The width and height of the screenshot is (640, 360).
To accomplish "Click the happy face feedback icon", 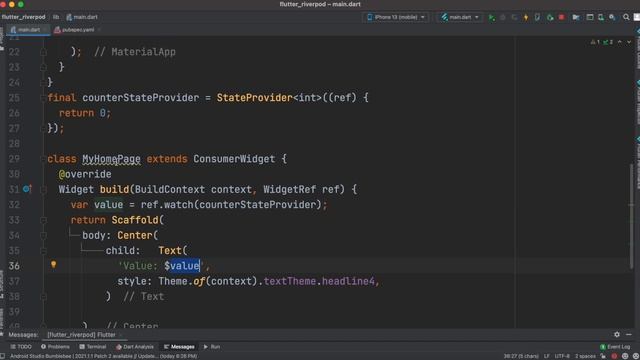I will coord(625,356).
